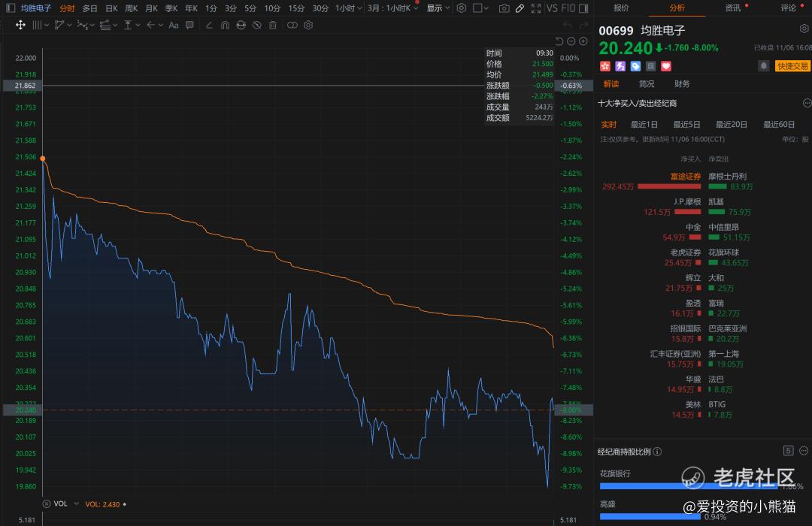This screenshot has height=526, width=812.
Task: Add text with the Aa tool
Action: [174, 25]
